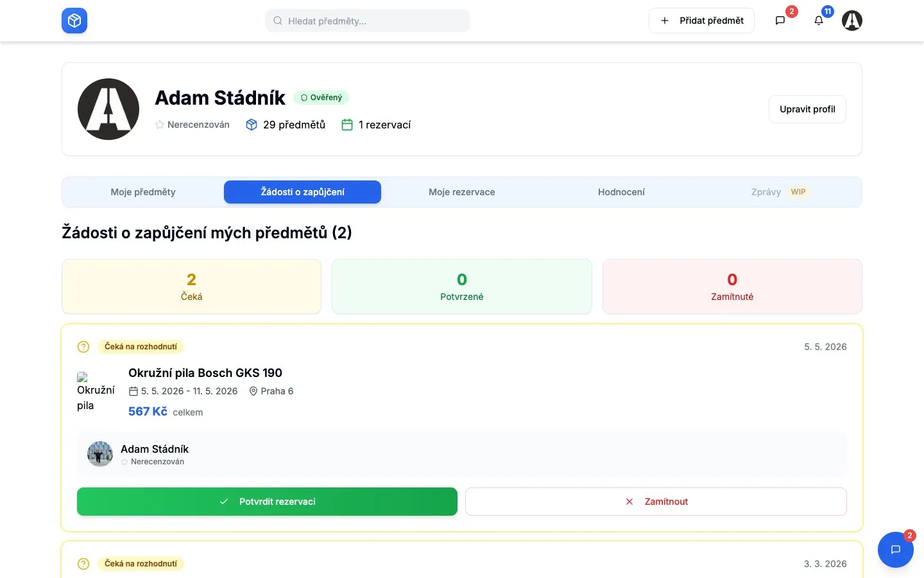Select Žádosti o zapůjčení tab
The image size is (924, 578).
click(x=302, y=192)
